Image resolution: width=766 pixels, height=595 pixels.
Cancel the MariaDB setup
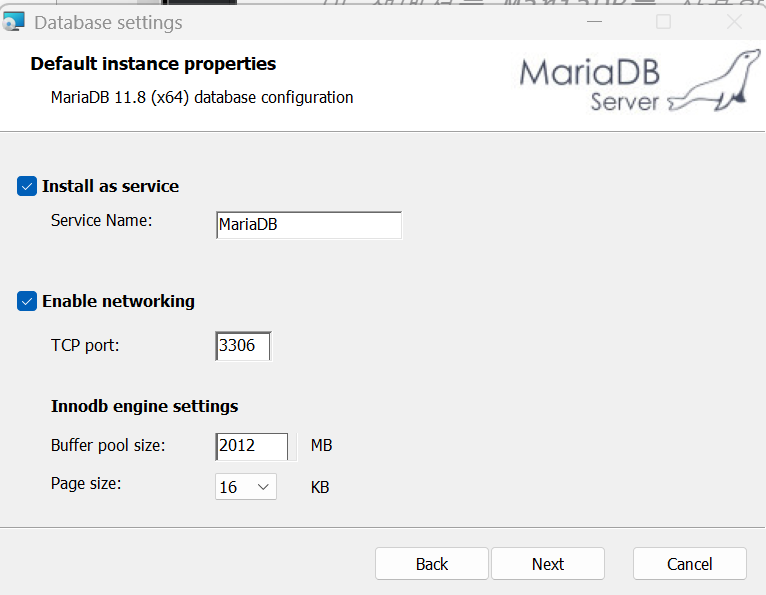[690, 564]
